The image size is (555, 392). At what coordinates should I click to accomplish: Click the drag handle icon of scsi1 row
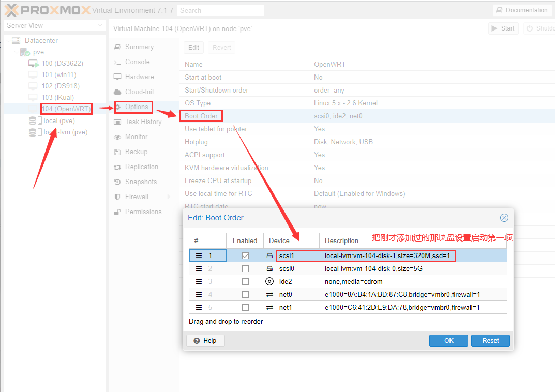pyautogui.click(x=199, y=255)
